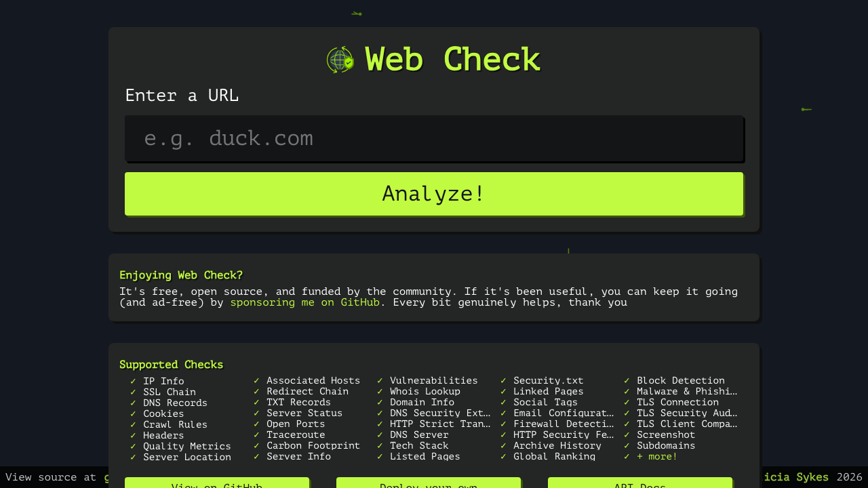Select 'IP Info' in the checks list

[x=163, y=381]
